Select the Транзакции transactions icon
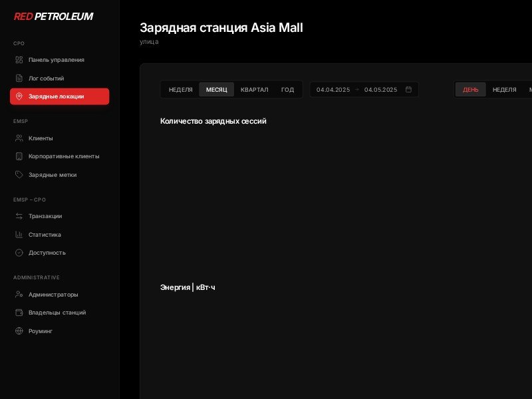Viewport: 532px width, 399px height. pyautogui.click(x=19, y=216)
